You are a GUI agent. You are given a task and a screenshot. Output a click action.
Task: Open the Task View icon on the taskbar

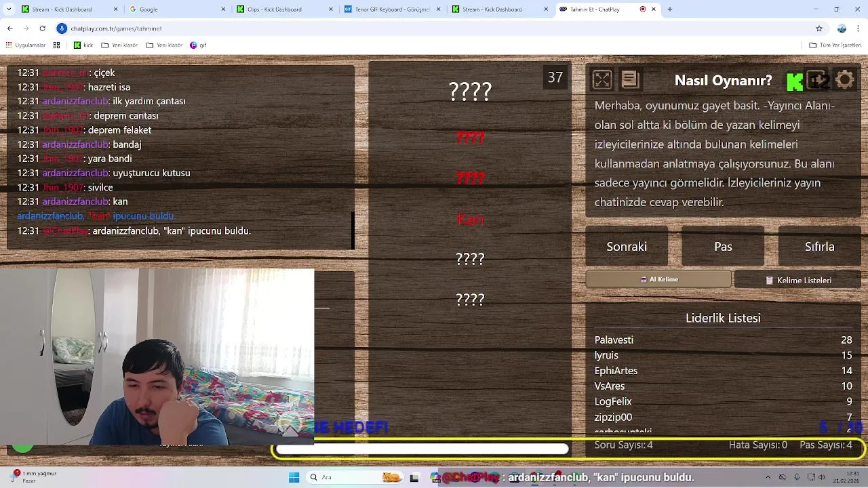coord(414,478)
